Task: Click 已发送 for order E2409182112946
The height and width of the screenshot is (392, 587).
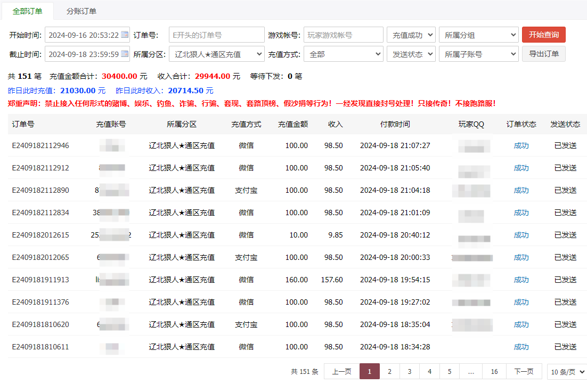Action: [x=565, y=145]
